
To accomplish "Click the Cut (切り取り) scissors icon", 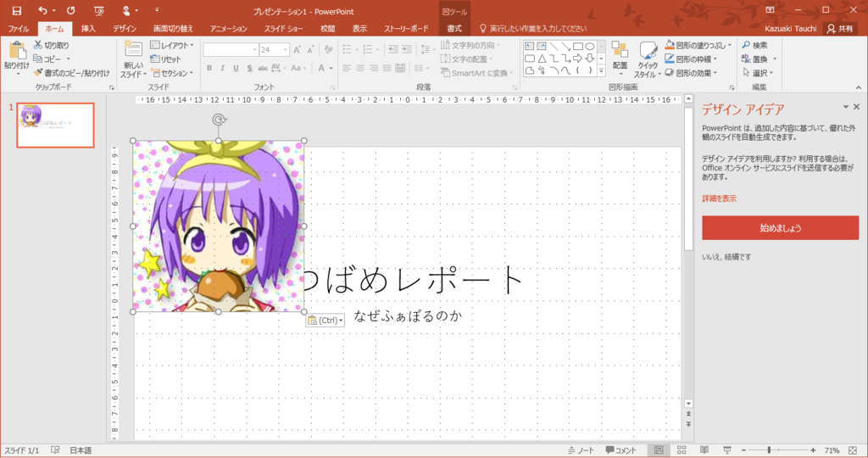I will point(38,45).
